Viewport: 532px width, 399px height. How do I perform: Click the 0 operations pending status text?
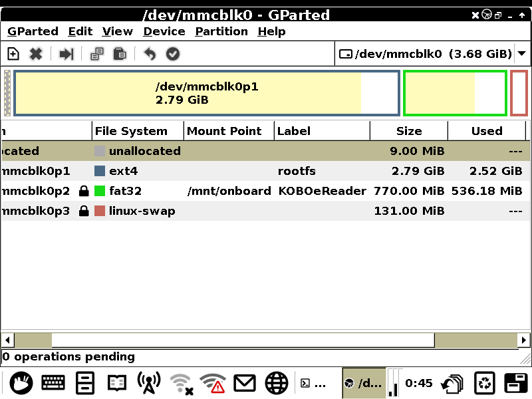point(68,356)
